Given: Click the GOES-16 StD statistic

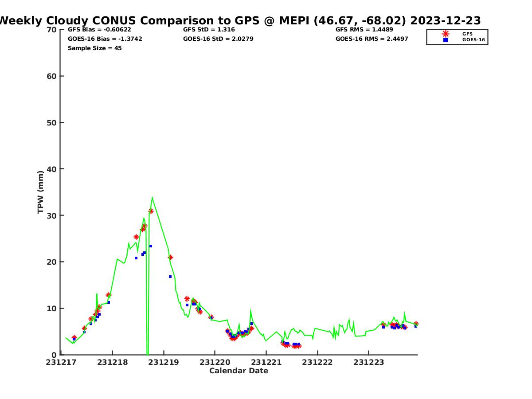Looking at the screenshot, I should click(218, 39).
